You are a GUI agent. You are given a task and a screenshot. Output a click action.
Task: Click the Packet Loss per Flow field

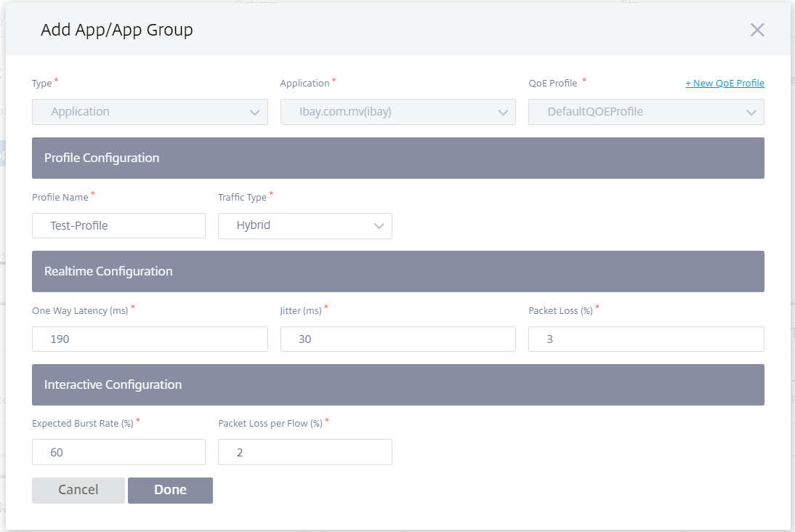pos(304,452)
